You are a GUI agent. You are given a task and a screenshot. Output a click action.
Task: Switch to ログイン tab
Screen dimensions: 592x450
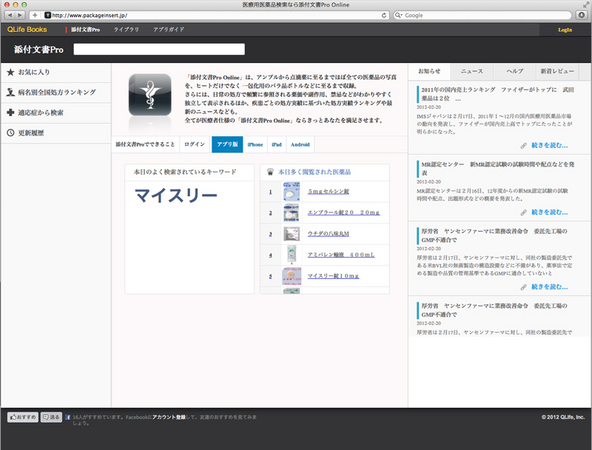click(195, 144)
